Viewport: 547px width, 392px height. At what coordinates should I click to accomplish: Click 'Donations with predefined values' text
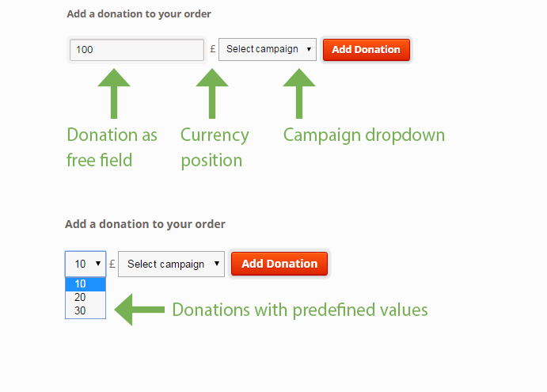tap(300, 310)
